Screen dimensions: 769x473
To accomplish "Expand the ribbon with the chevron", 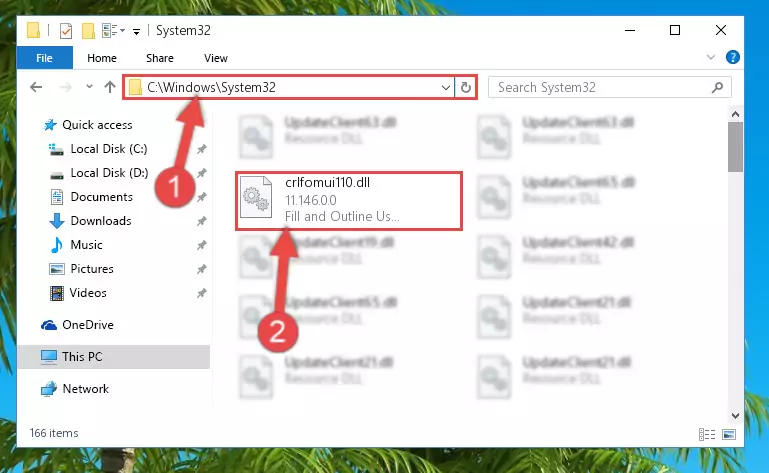I will (711, 57).
